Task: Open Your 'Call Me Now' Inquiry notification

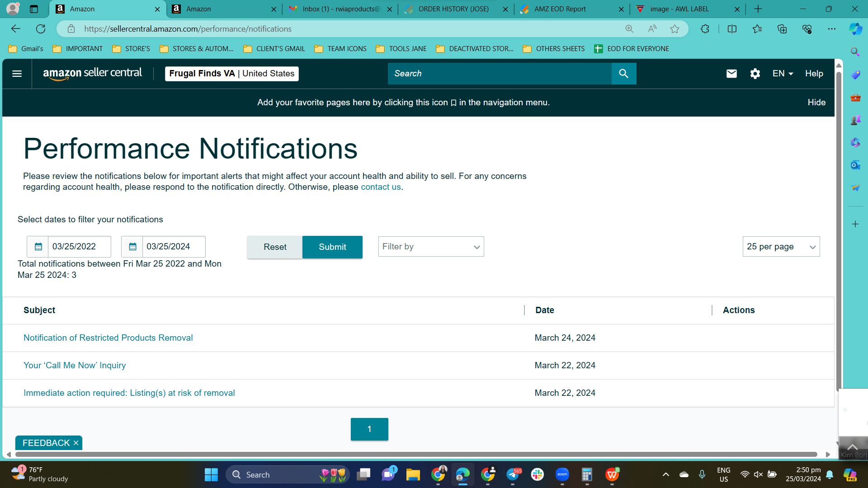Action: (75, 366)
